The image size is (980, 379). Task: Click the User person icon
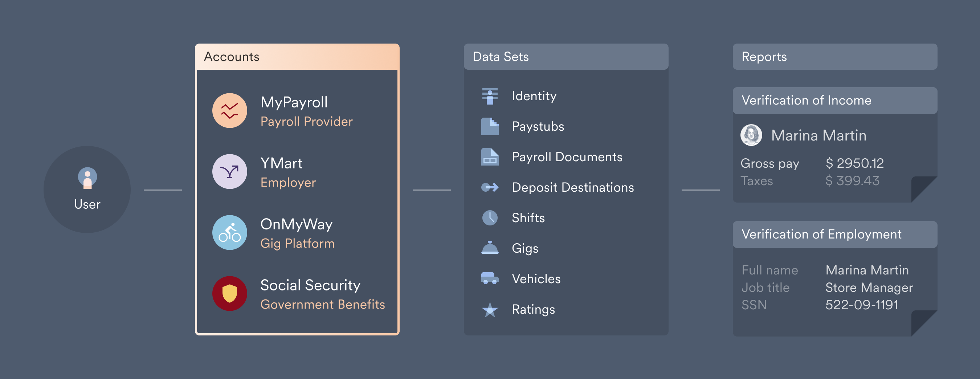tap(87, 178)
